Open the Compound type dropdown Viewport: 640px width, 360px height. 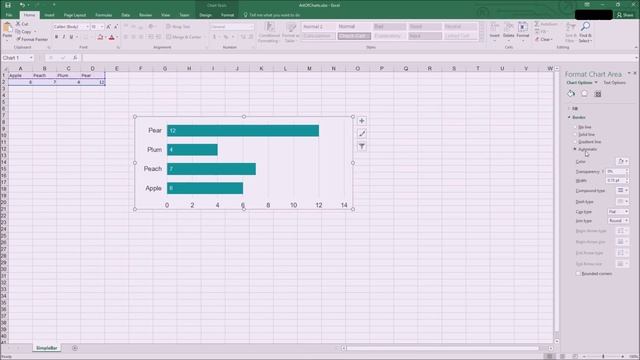(622, 190)
